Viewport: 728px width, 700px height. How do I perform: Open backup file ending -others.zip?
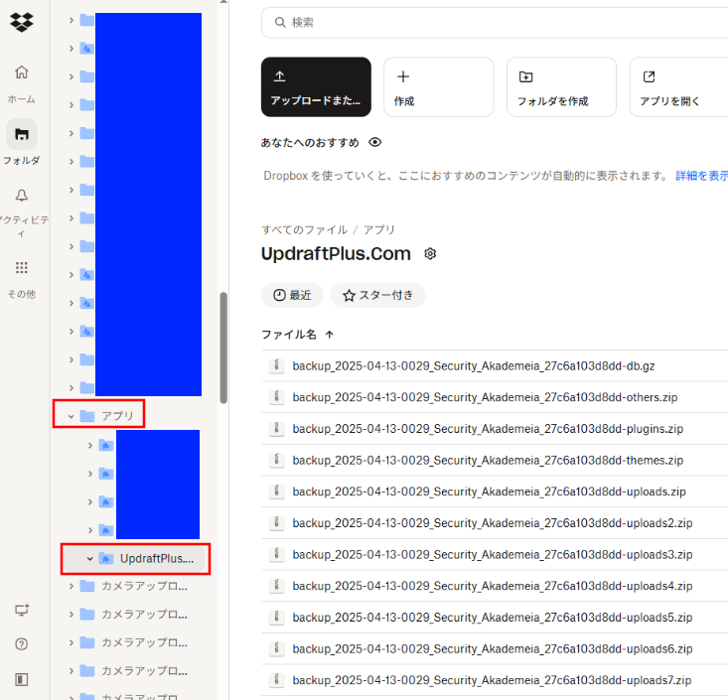(x=485, y=397)
